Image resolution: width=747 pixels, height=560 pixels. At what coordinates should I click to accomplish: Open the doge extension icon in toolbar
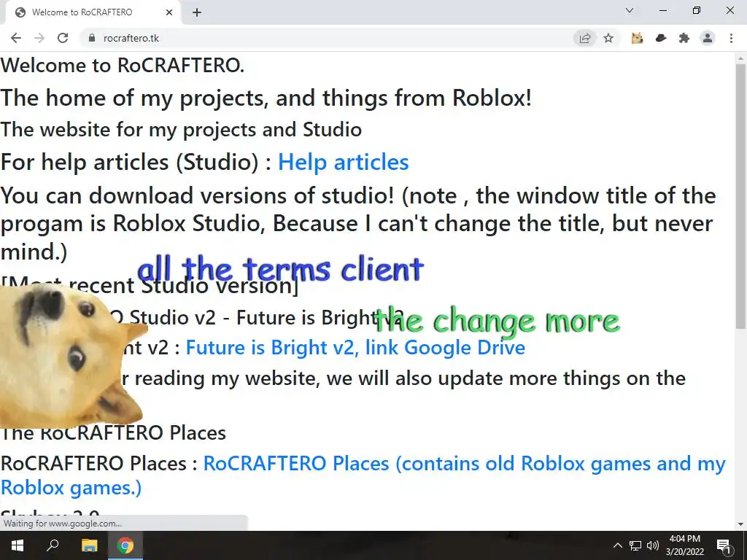coord(637,38)
